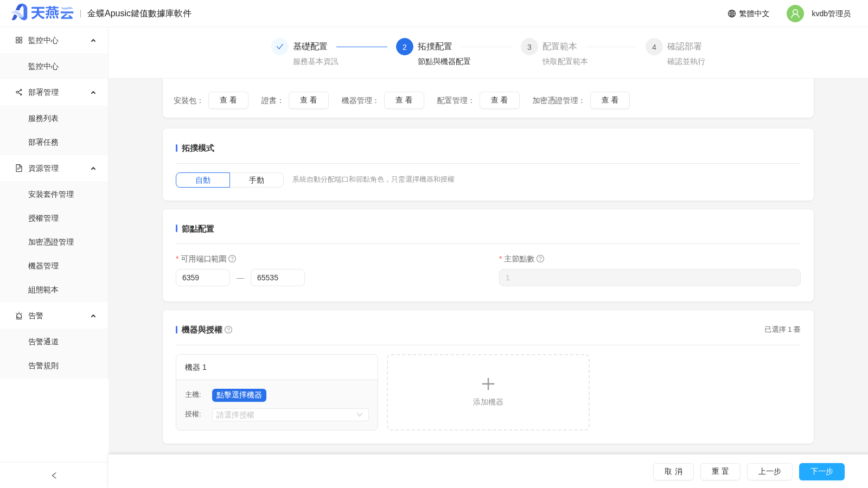Click the 重置 button

(720, 472)
